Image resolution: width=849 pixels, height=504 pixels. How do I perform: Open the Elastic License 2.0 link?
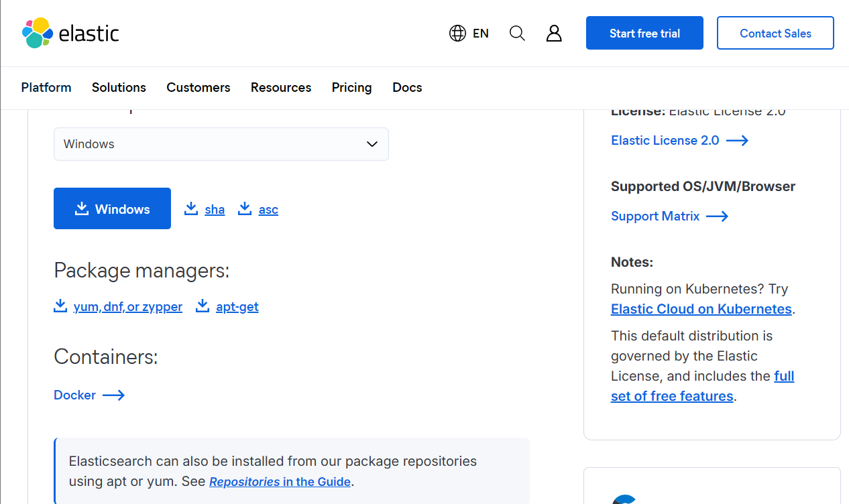coord(665,140)
